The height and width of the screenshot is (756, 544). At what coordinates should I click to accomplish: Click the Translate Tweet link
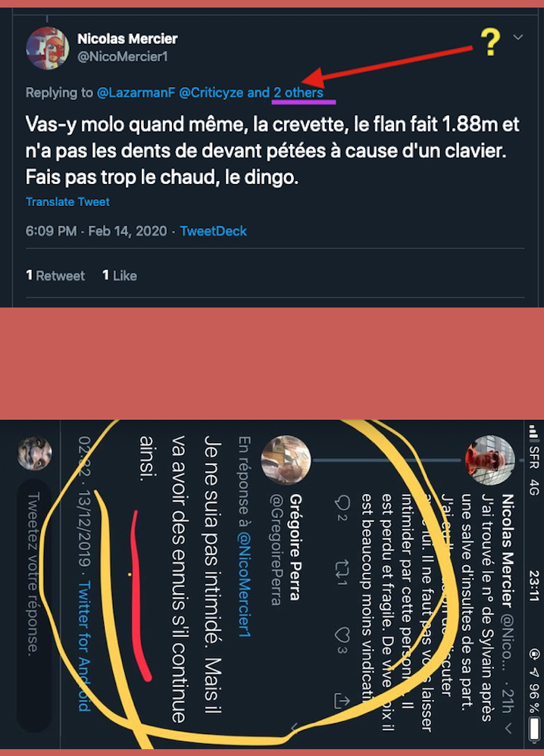[x=67, y=202]
